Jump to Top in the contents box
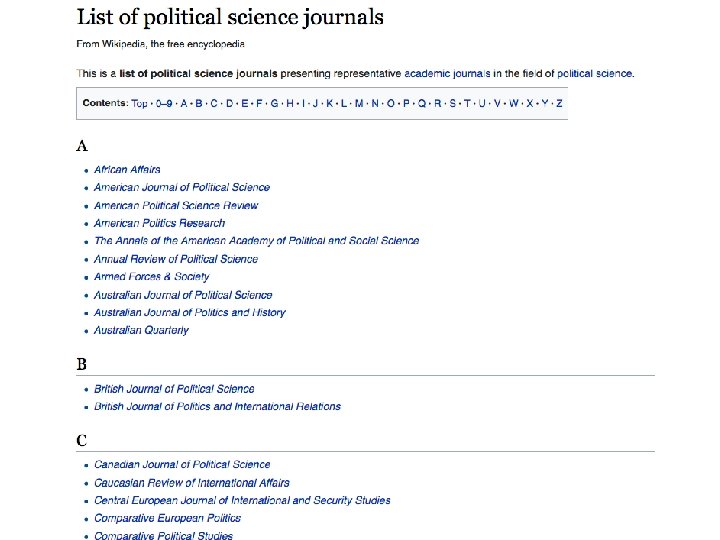The height and width of the screenshot is (540, 720). point(139,103)
